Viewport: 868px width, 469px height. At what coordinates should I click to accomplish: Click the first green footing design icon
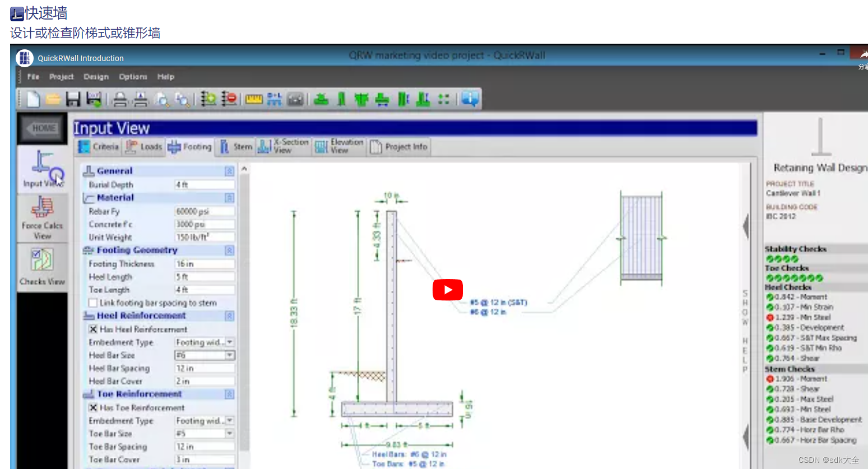(321, 99)
